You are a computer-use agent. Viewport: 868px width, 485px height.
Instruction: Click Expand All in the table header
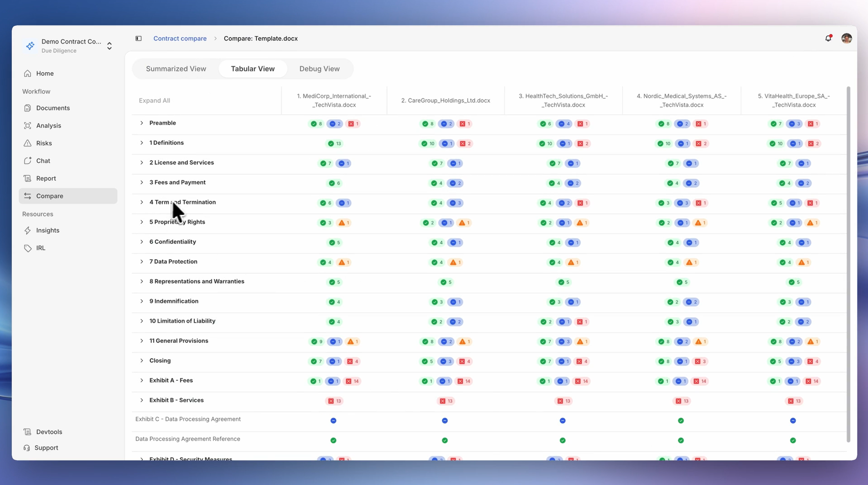(154, 100)
